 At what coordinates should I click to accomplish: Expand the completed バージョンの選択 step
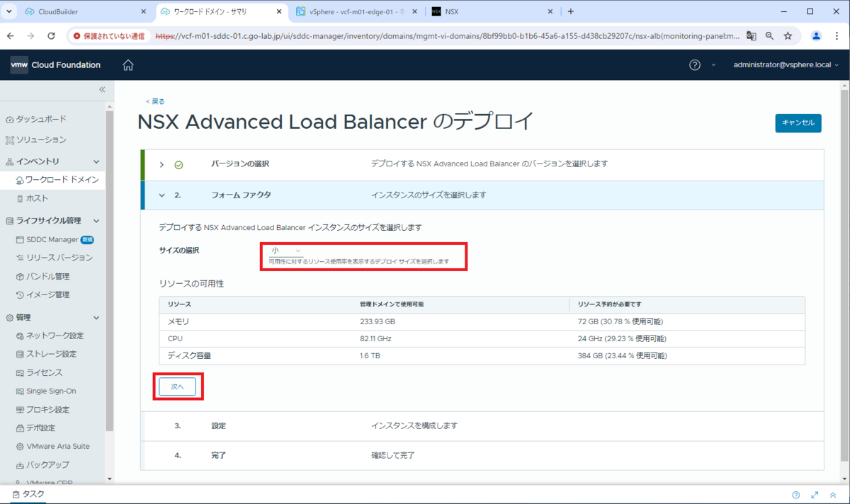(161, 164)
